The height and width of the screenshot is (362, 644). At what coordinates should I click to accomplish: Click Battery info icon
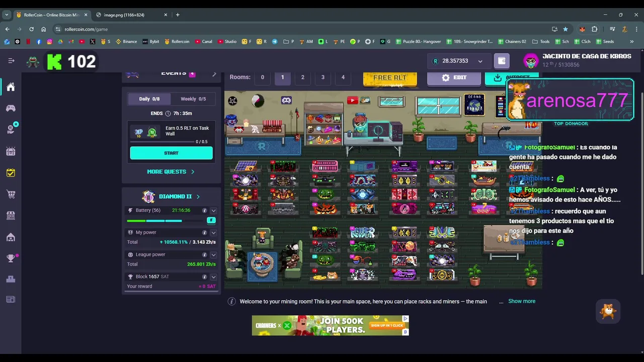204,210
